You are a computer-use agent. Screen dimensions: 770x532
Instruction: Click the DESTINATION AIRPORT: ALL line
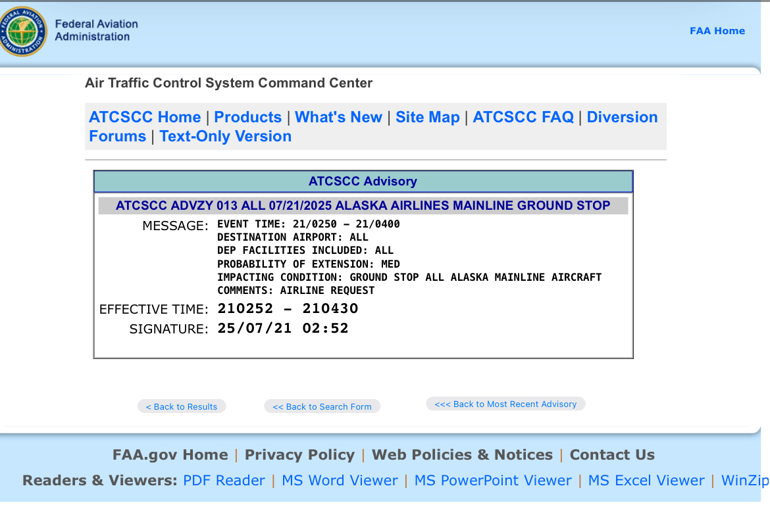[x=293, y=237]
